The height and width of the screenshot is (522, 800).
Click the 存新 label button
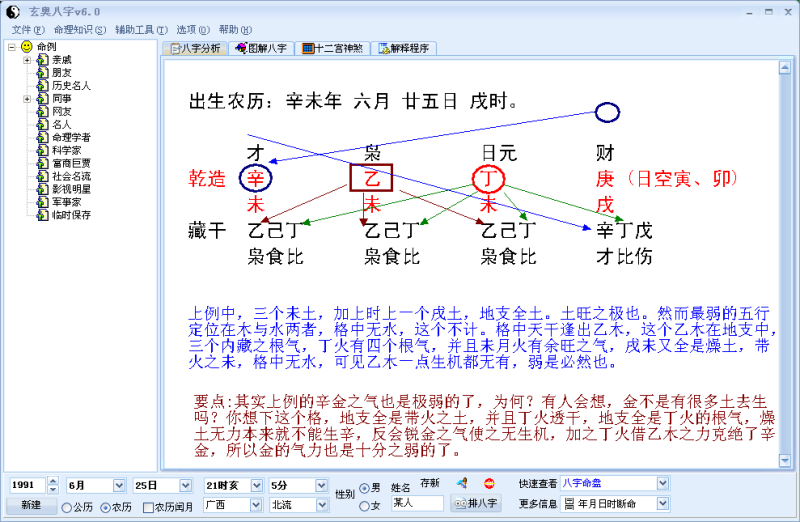430,483
